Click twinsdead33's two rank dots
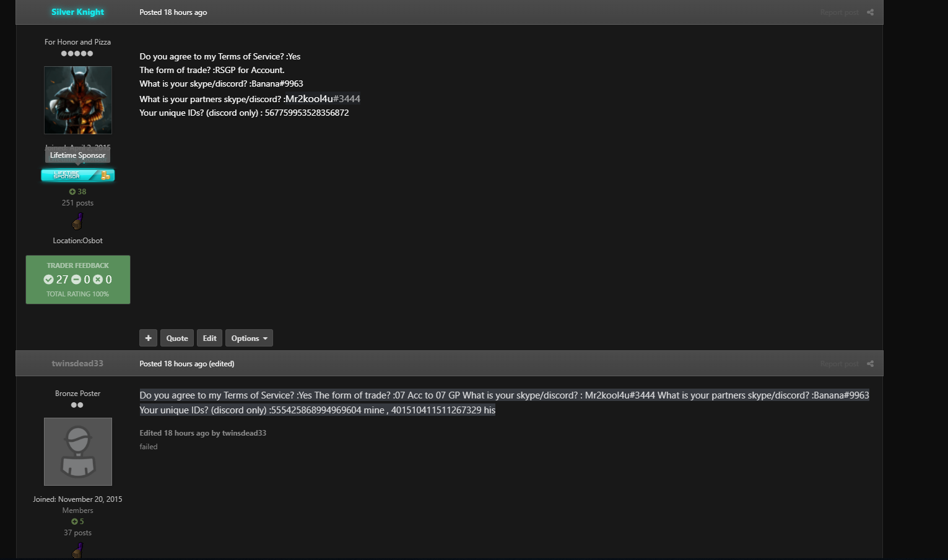The width and height of the screenshot is (948, 560). coord(77,405)
